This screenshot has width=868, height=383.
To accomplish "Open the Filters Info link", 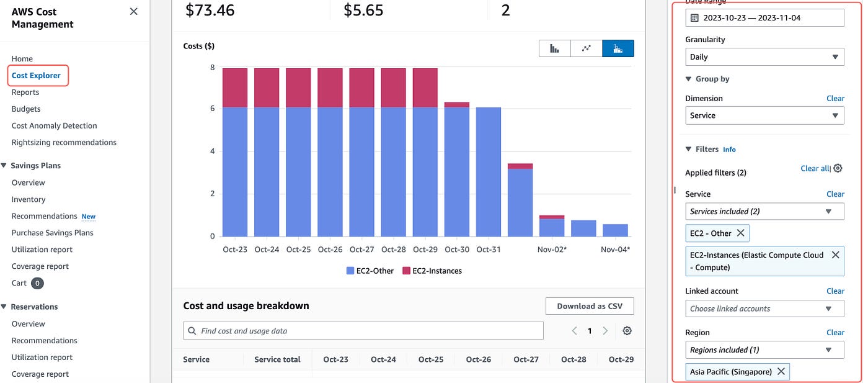I will [x=729, y=150].
